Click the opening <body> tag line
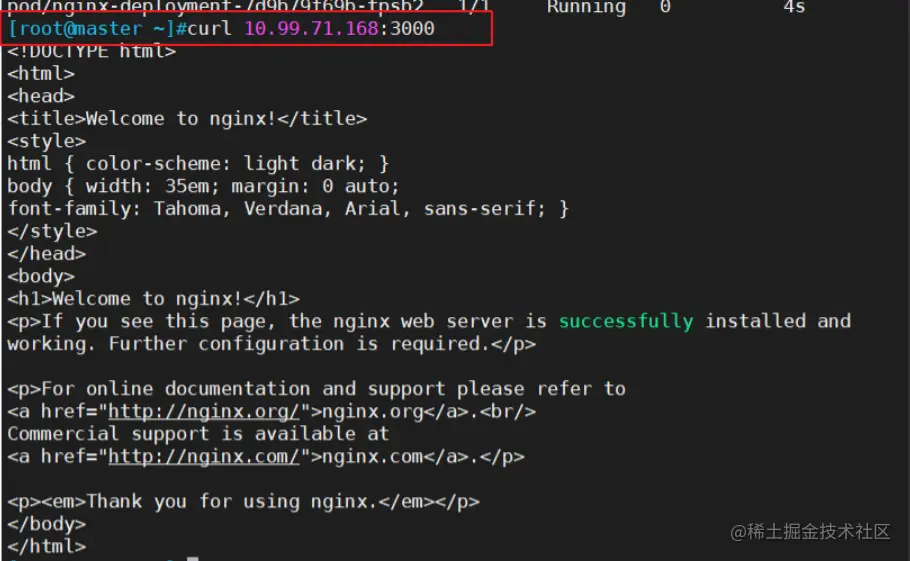The image size is (910, 561). pyautogui.click(x=41, y=277)
